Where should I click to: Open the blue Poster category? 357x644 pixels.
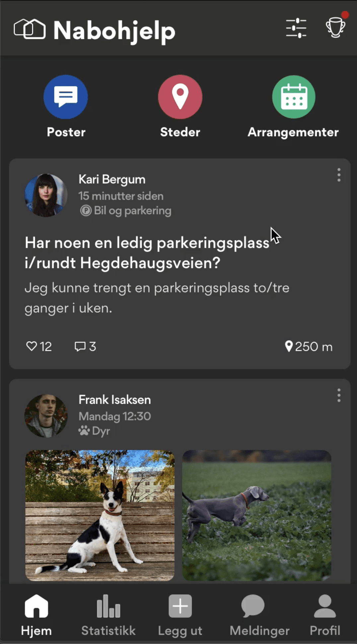[66, 97]
